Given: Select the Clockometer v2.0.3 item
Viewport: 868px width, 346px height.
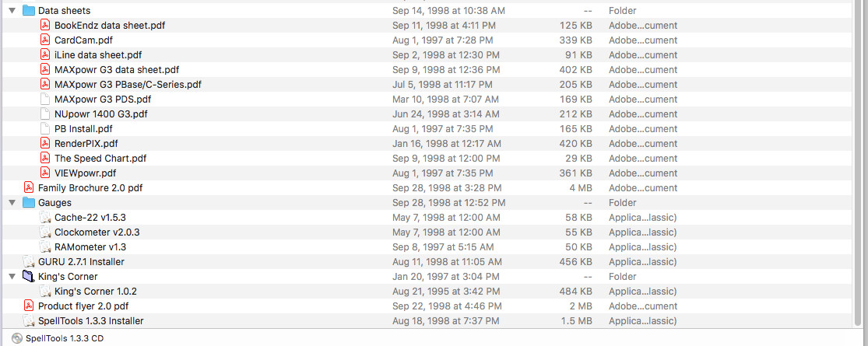Looking at the screenshot, I should point(97,232).
